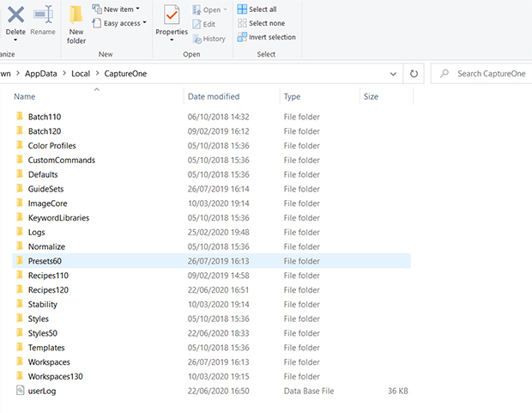Click Select none in ribbon

pos(261,23)
